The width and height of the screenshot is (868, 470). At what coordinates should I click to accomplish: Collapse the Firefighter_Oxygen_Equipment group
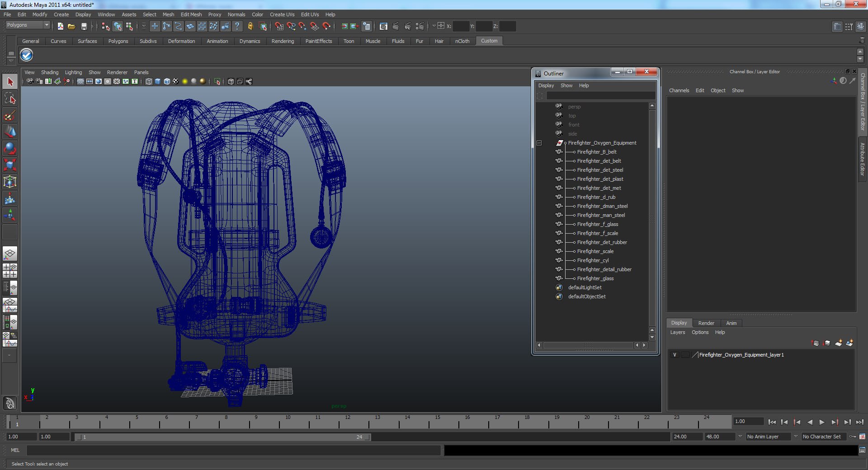[539, 143]
